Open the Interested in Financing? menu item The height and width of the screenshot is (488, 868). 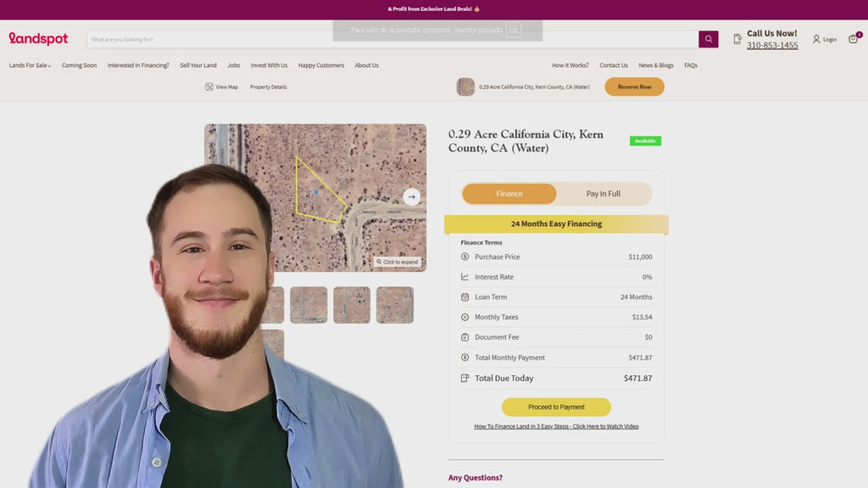[138, 65]
